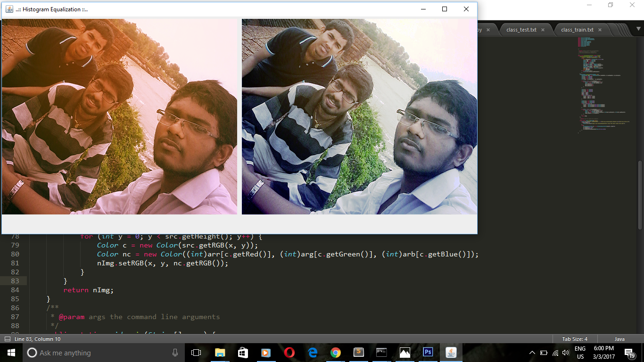Open Task View from the taskbar

coord(196,353)
